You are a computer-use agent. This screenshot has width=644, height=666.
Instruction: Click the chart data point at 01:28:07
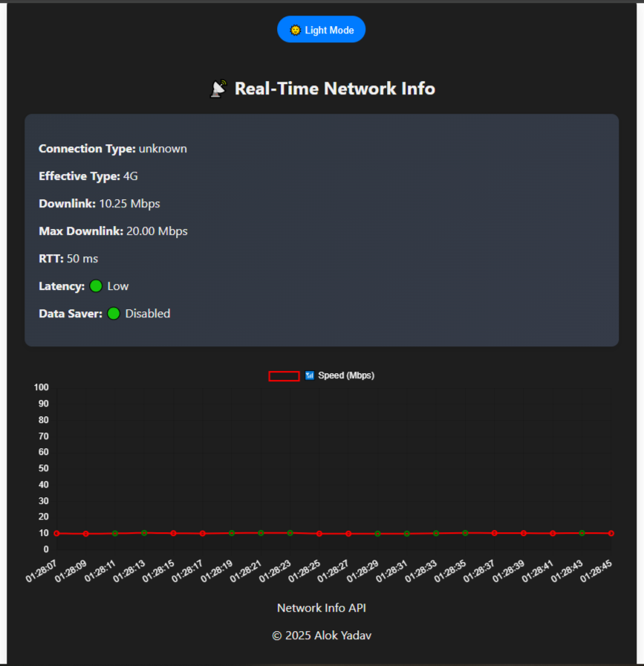coord(56,533)
